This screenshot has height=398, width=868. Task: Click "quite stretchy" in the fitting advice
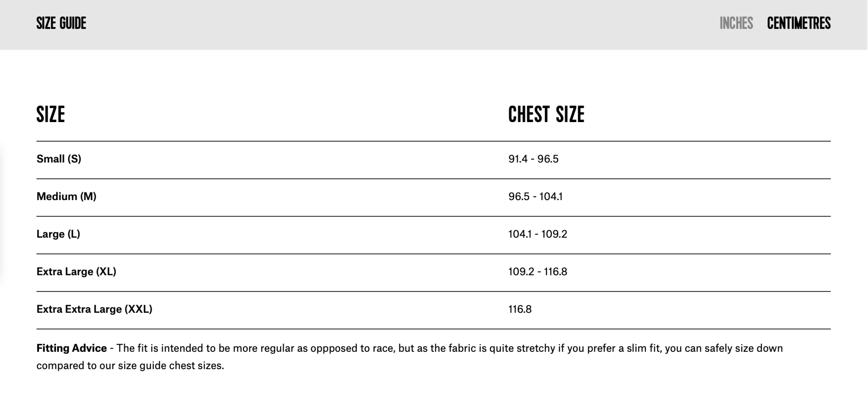click(x=522, y=348)
